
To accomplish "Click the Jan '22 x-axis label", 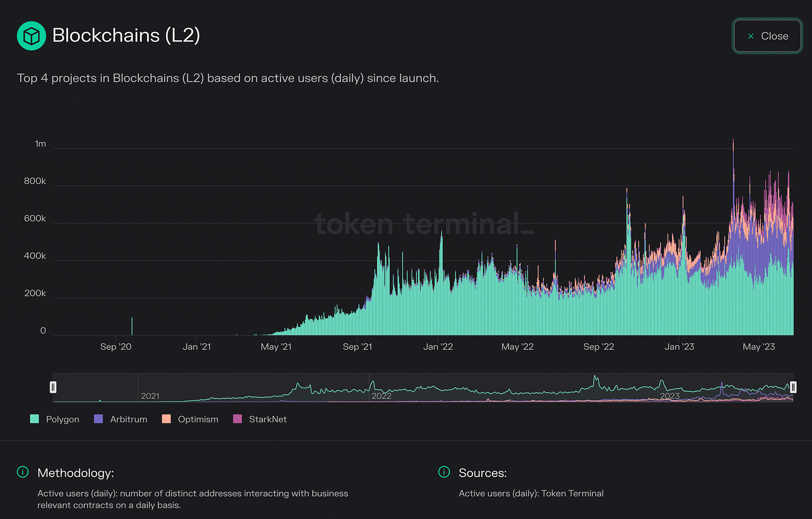I will tap(438, 347).
